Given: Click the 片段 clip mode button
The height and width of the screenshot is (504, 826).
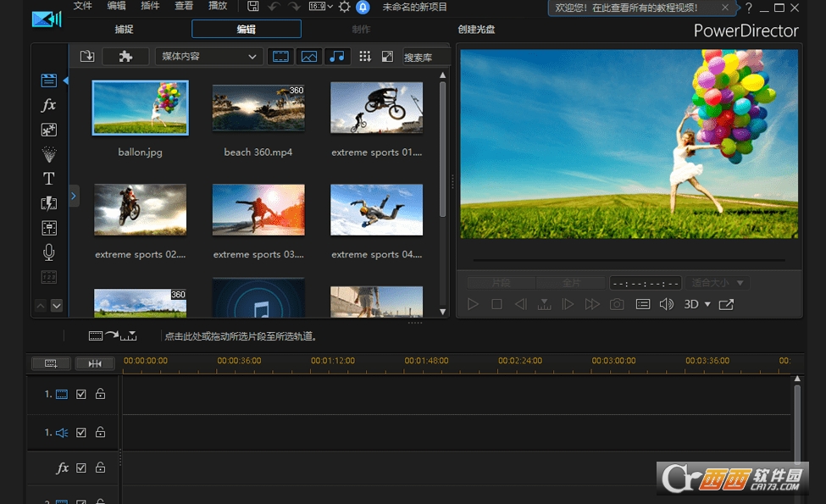Looking at the screenshot, I should click(x=501, y=283).
